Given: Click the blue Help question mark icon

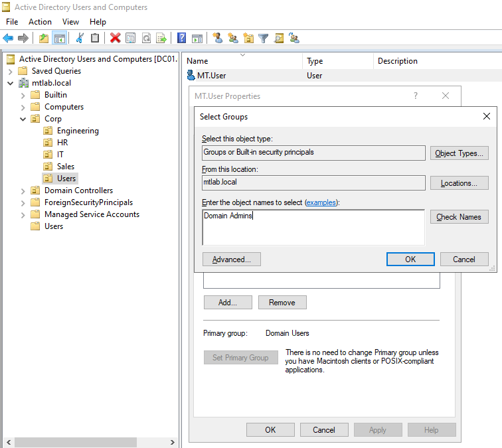Looking at the screenshot, I should [181, 38].
